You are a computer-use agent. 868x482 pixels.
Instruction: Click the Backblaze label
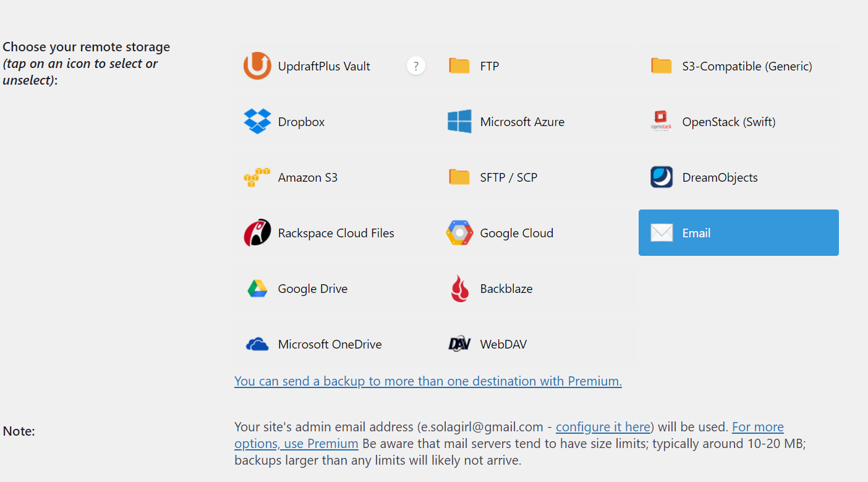click(506, 289)
